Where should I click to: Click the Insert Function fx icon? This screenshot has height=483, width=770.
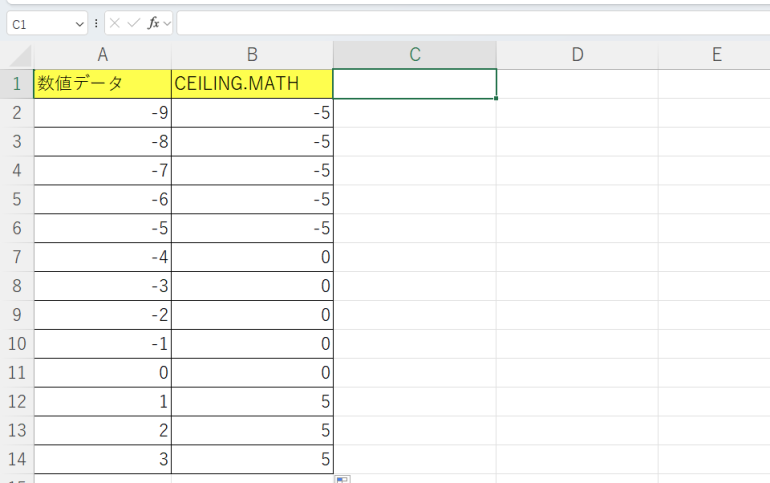click(x=153, y=22)
